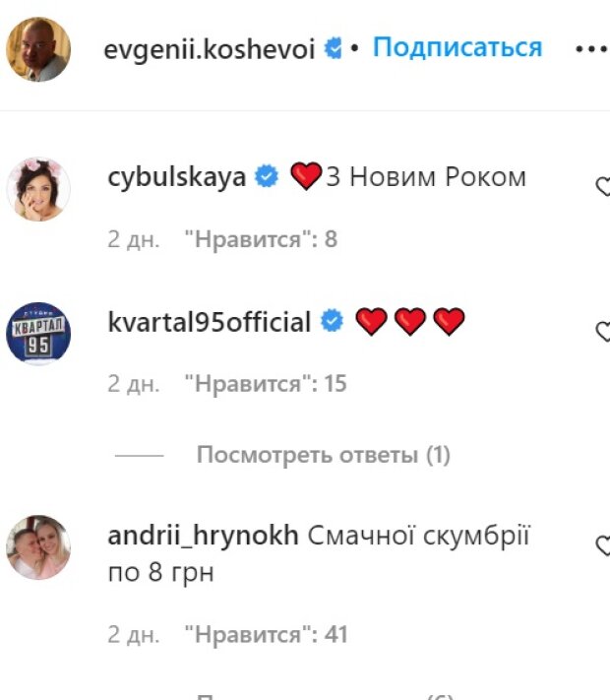Expand Посмотреть ответы (1) replies
Screen dimensions: 610x700
point(324,455)
